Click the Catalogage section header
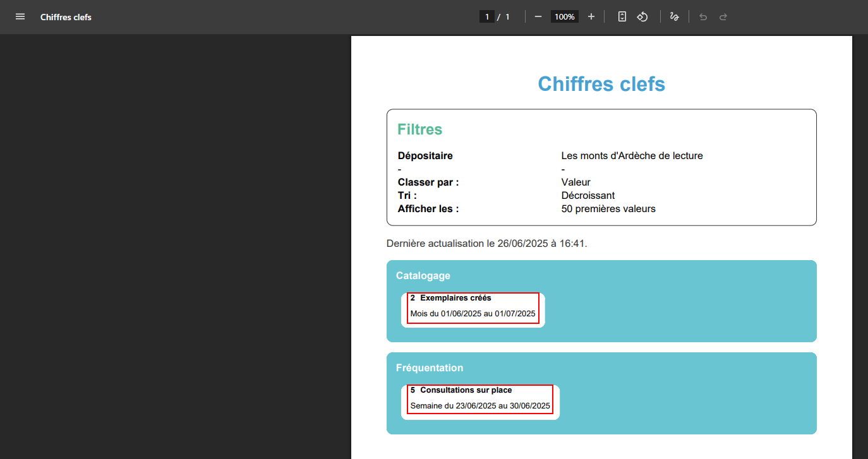Screen dimensions: 868x459 (423, 275)
